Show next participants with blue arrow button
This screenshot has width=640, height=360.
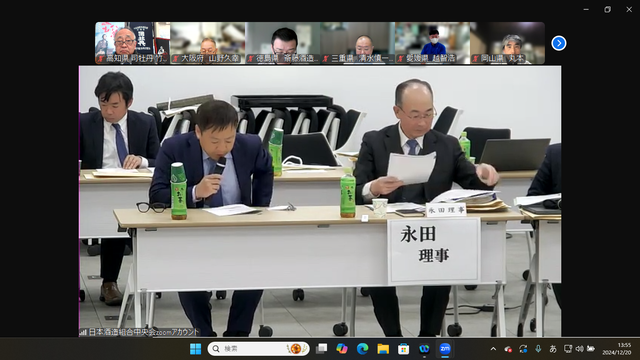[x=558, y=43]
